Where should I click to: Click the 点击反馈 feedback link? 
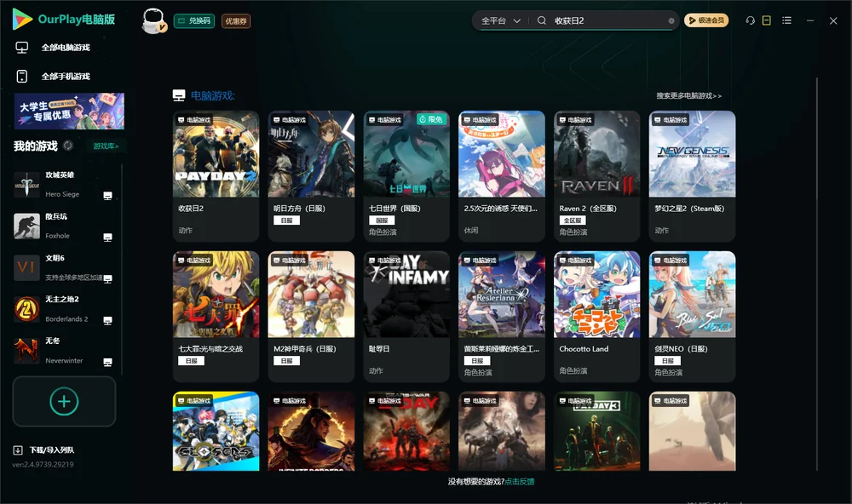(x=520, y=481)
